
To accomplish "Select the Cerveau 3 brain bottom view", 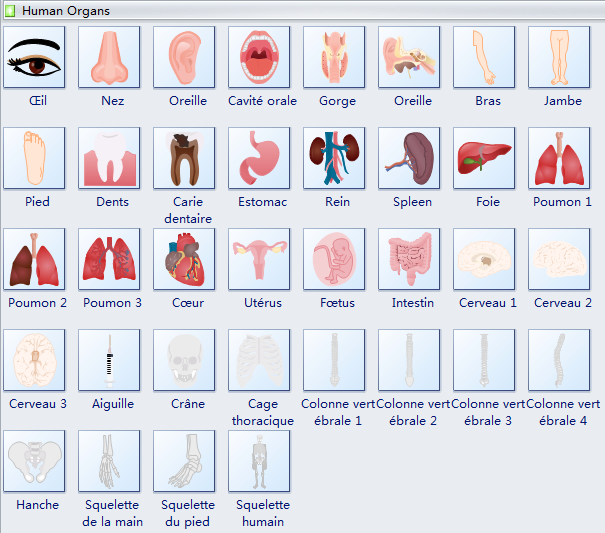I will 34,360.
